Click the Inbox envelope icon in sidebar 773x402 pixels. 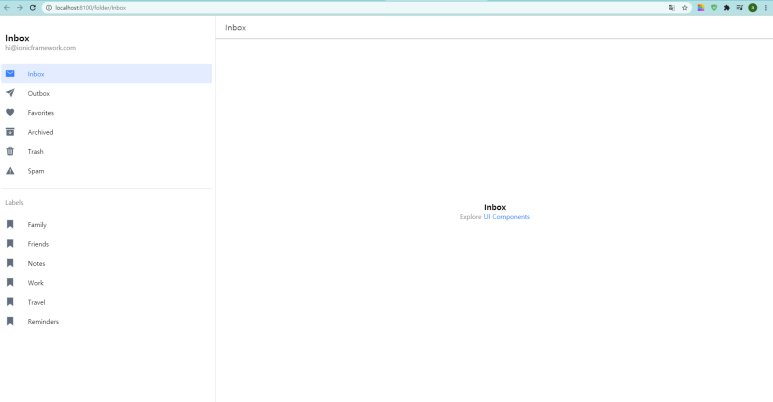[10, 73]
